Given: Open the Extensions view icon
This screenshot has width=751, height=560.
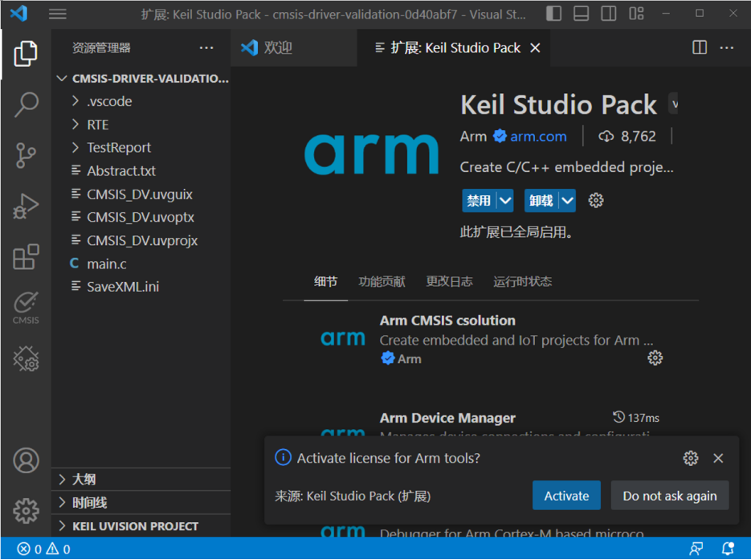Looking at the screenshot, I should (26, 257).
